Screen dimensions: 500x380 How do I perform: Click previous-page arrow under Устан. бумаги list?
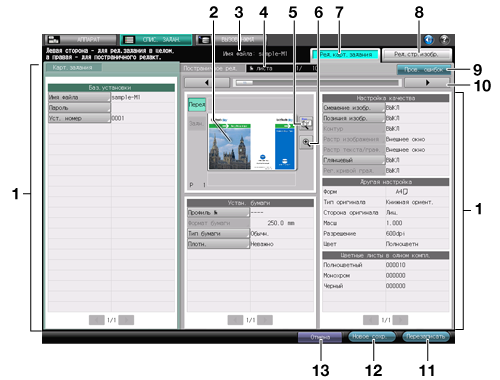(235, 320)
